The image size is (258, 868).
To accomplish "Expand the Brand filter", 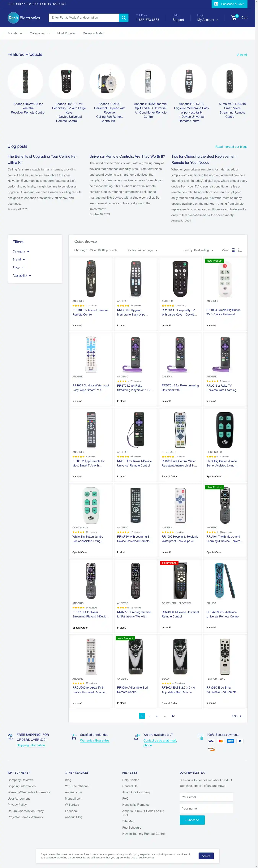I will pos(19,260).
